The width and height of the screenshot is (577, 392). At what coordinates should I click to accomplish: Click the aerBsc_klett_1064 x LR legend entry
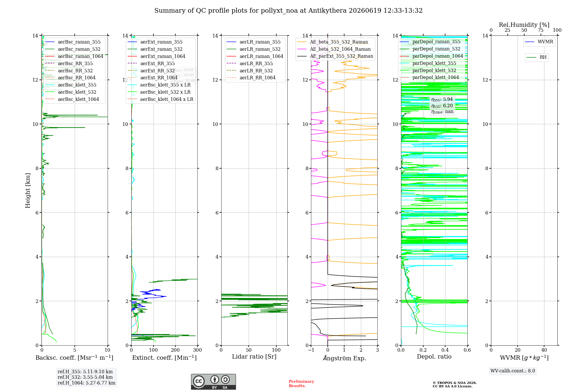pos(160,99)
